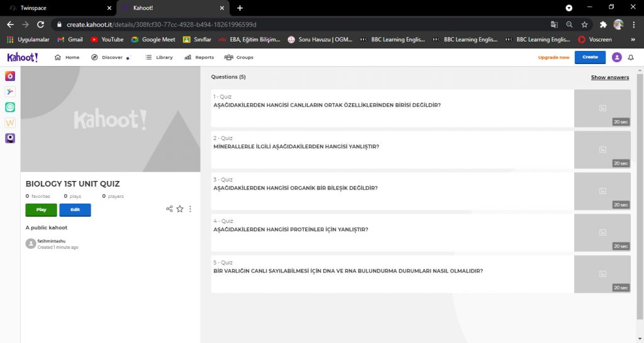644x343 pixels.
Task: Click question 1 image thumbnail
Action: point(602,108)
